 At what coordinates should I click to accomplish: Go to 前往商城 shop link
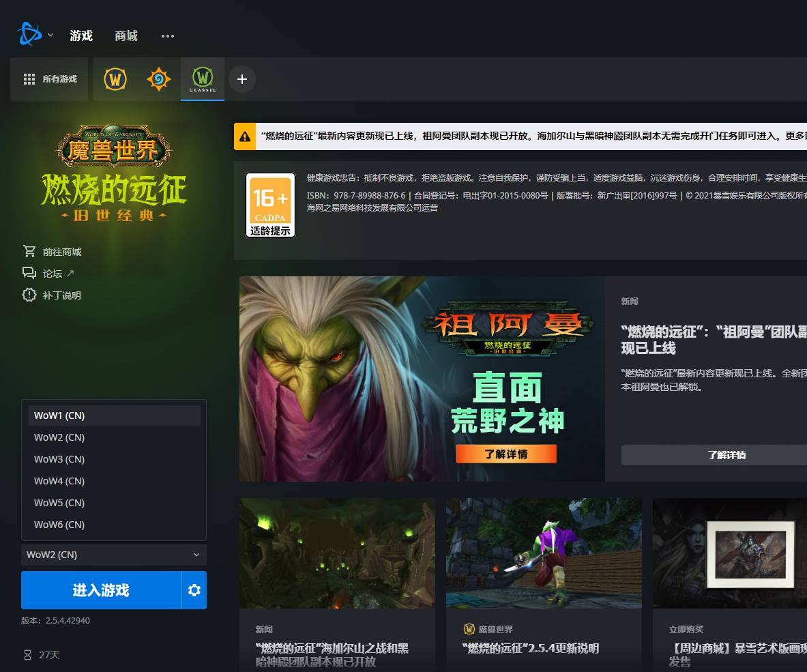pyautogui.click(x=62, y=252)
